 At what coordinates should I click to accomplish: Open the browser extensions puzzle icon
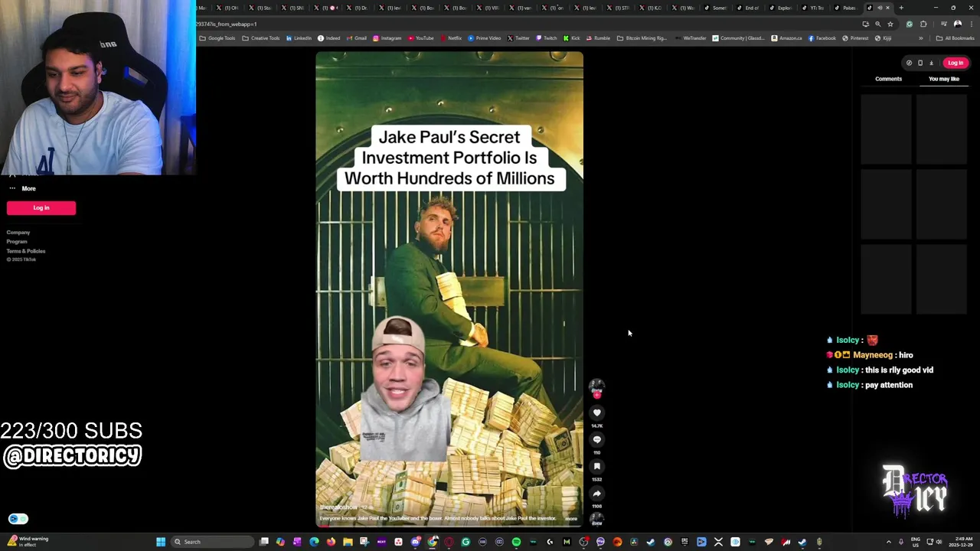pos(923,24)
